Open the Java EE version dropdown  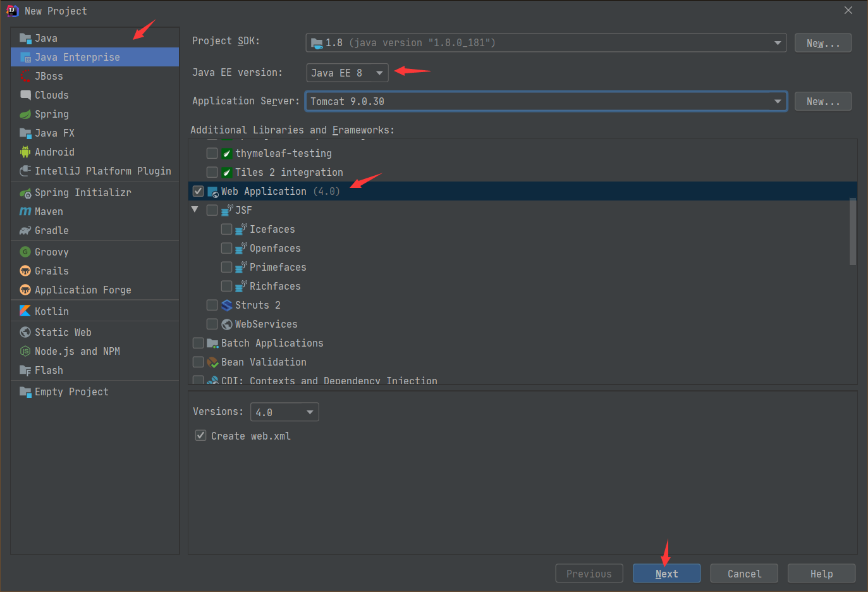click(x=347, y=73)
